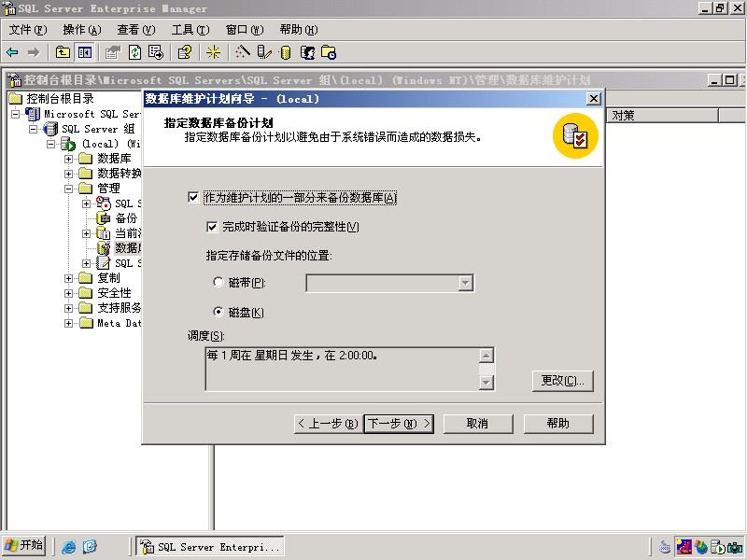Screen dimensions: 747x560
Task: Select the 备份 tree item under 管理
Action: [x=126, y=218]
